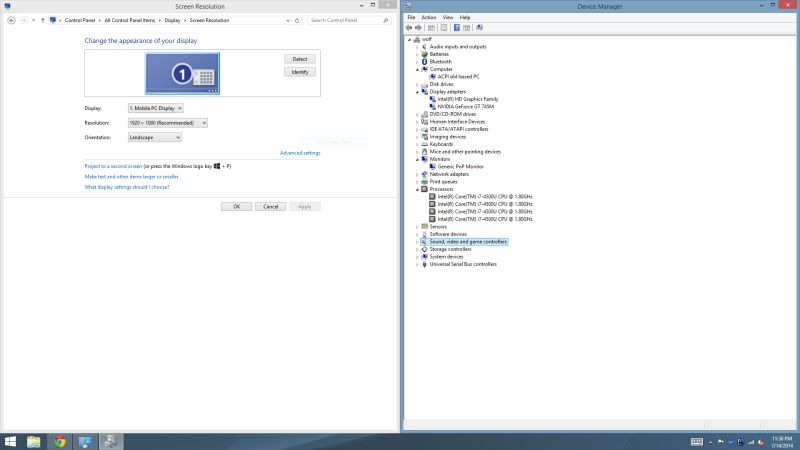
Task: Open the Orientation dropdown
Action: (155, 137)
